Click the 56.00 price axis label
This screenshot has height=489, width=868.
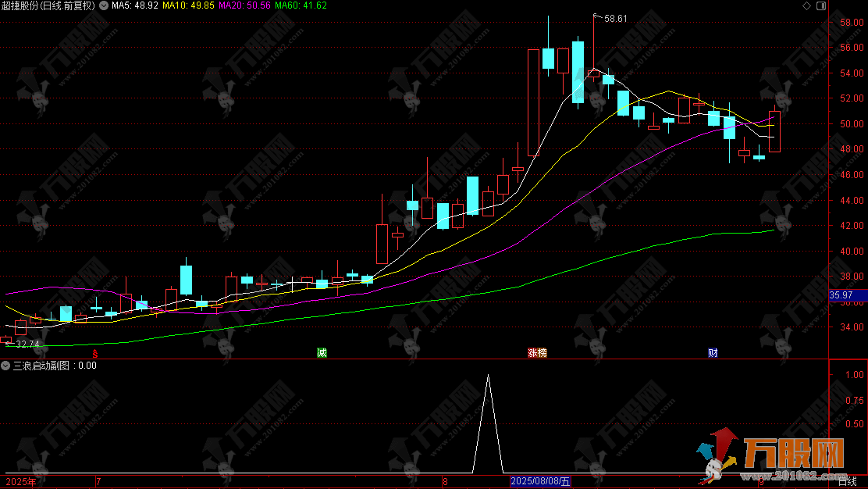click(x=852, y=48)
